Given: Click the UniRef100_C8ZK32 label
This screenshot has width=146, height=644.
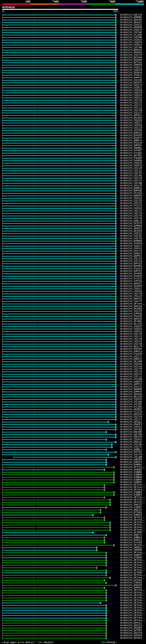Looking at the screenshot, I should click(x=131, y=25).
